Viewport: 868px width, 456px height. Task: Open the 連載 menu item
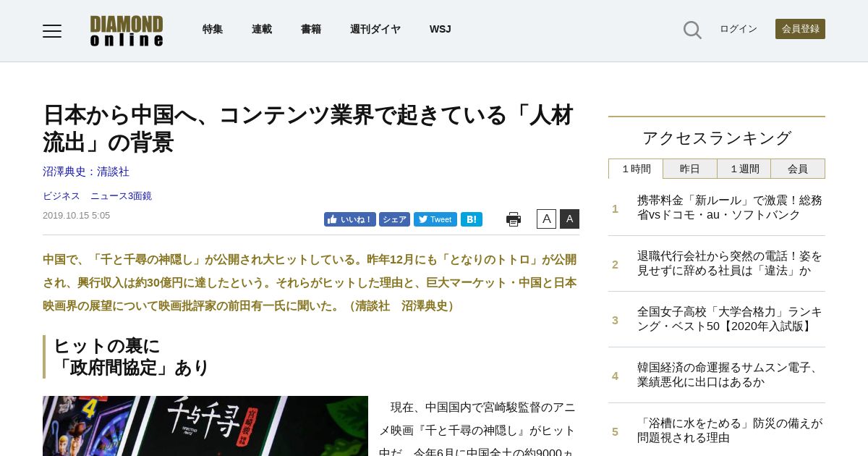[x=262, y=29]
